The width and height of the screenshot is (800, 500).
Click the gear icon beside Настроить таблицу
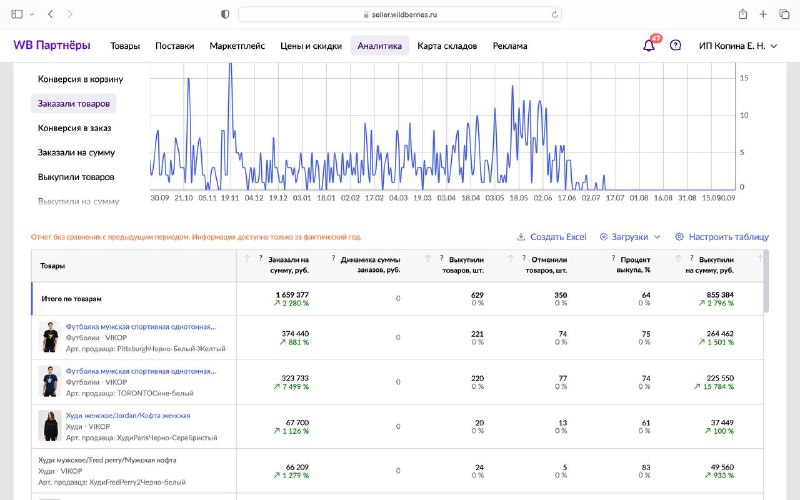[x=679, y=237]
